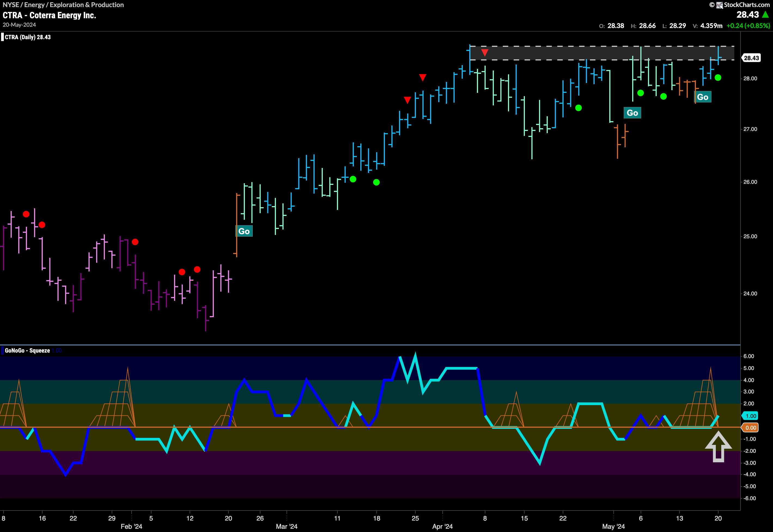
Task: Click the blue legend marker beside GoNoGo - Squeeze
Action: [2, 350]
